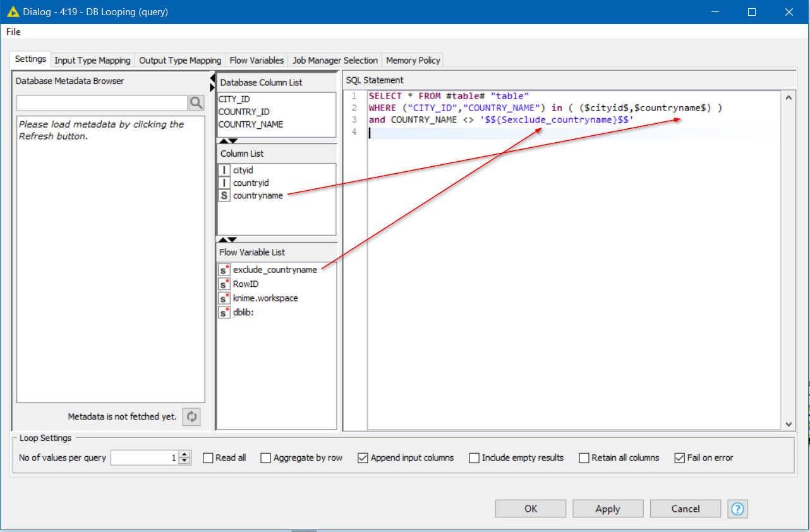810x532 pixels.
Task: Click the help question mark icon
Action: (x=737, y=509)
